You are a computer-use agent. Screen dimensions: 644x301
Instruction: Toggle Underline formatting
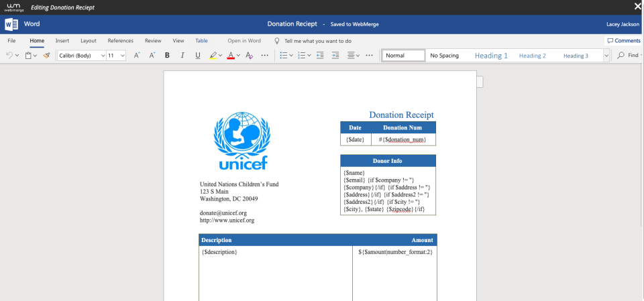(197, 55)
